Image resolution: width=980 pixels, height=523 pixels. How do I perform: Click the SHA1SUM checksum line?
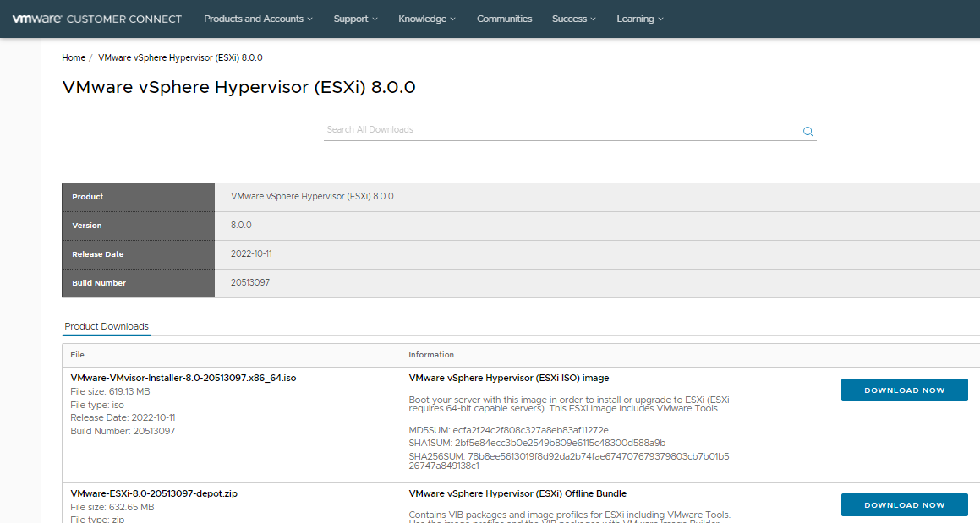point(537,443)
